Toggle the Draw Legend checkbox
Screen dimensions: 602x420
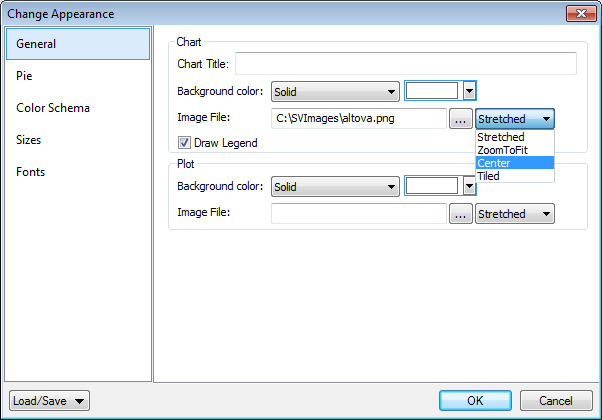184,143
